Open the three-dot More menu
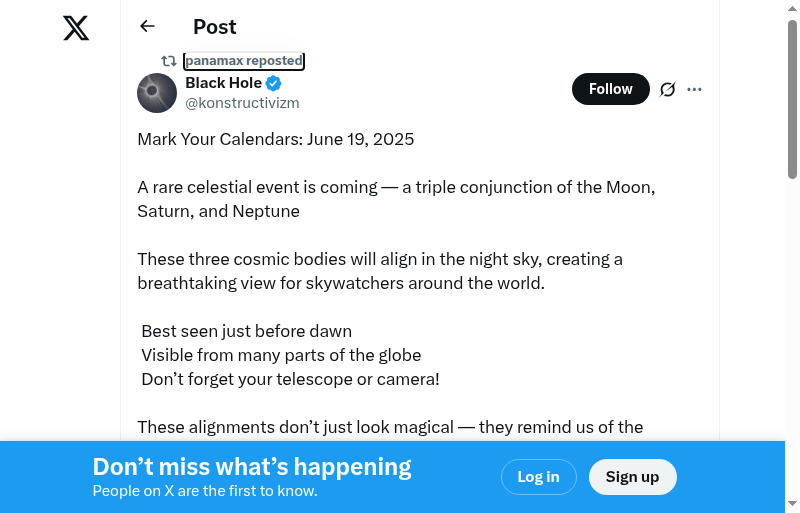 coord(695,89)
